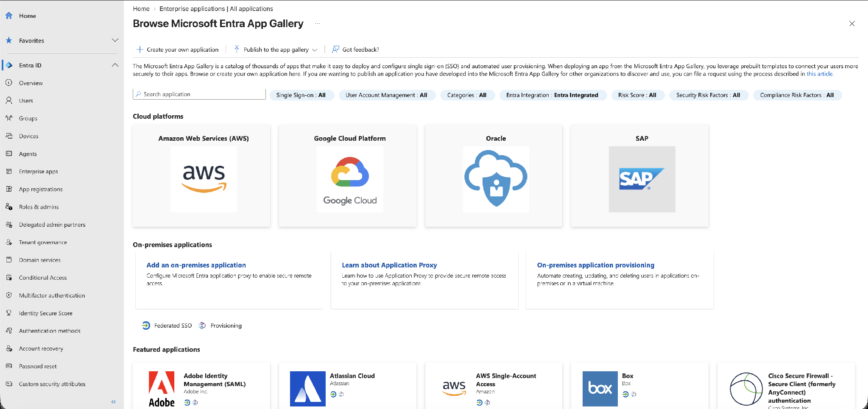Click the Groups icon in the sidebar

click(x=9, y=118)
